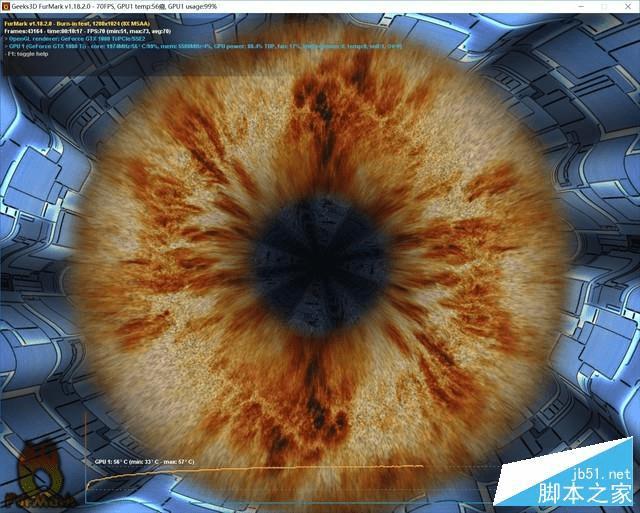Close the FurMark window
The width and height of the screenshot is (640, 513).
pyautogui.click(x=628, y=7)
